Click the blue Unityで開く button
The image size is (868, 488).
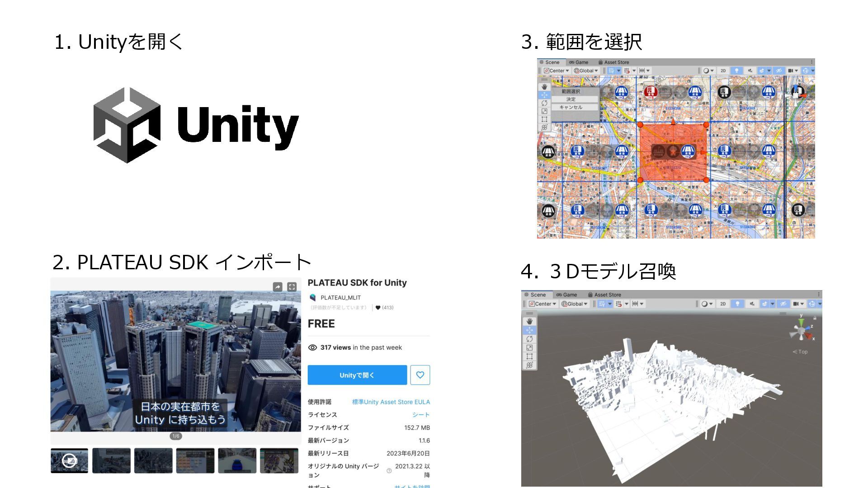tap(357, 375)
